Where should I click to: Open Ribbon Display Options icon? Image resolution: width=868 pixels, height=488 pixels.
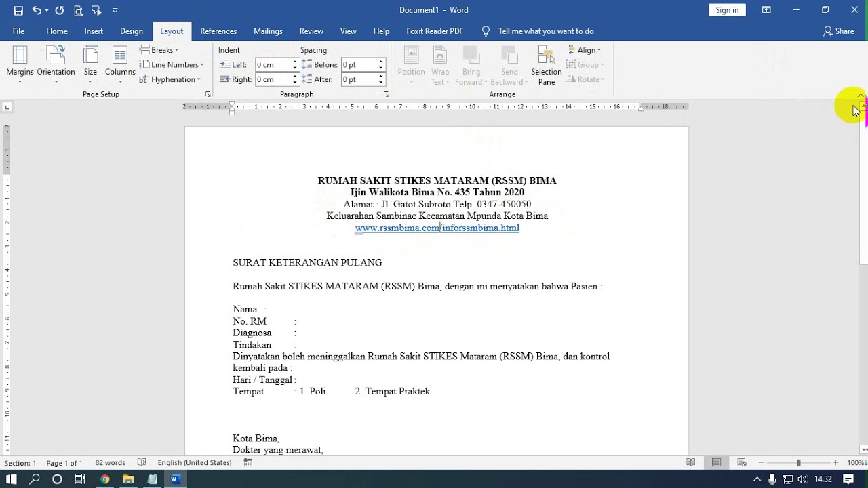point(766,10)
